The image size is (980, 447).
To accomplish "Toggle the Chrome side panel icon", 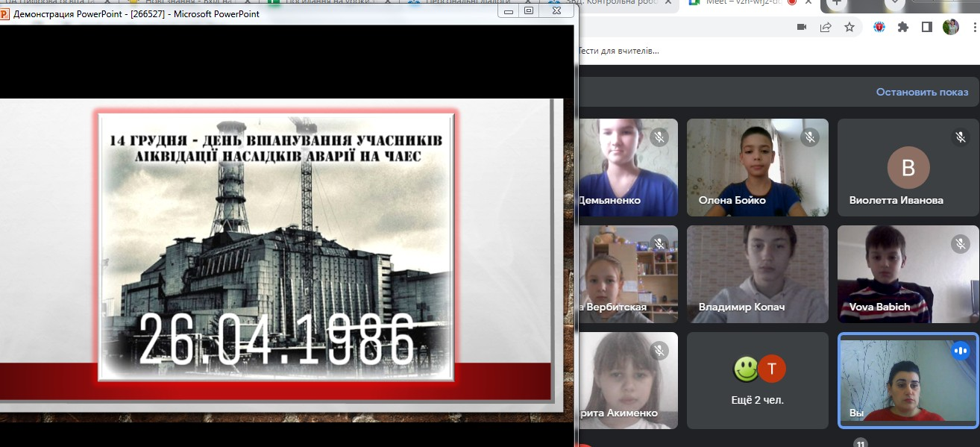I will [x=927, y=27].
